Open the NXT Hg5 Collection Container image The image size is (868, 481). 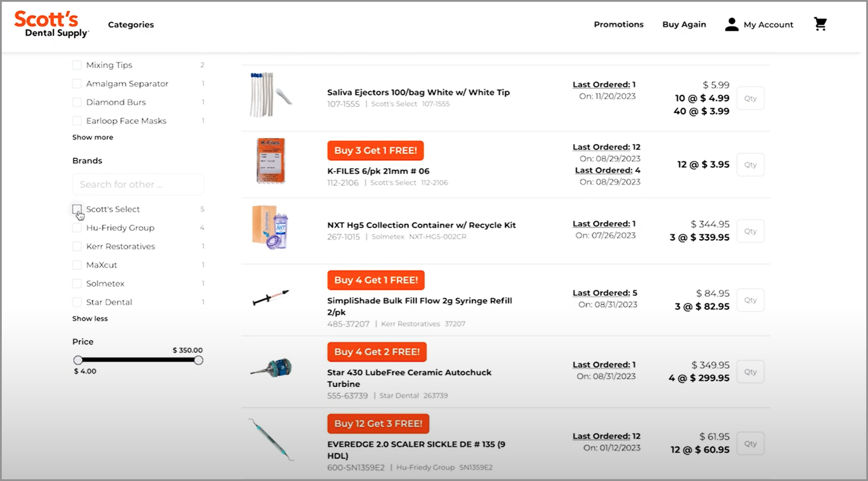coord(270,227)
